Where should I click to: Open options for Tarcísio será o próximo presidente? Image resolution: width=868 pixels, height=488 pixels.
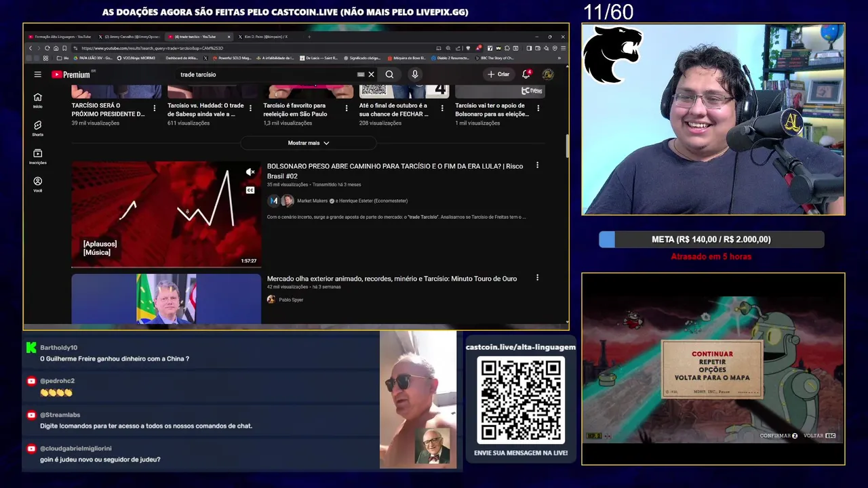[155, 108]
